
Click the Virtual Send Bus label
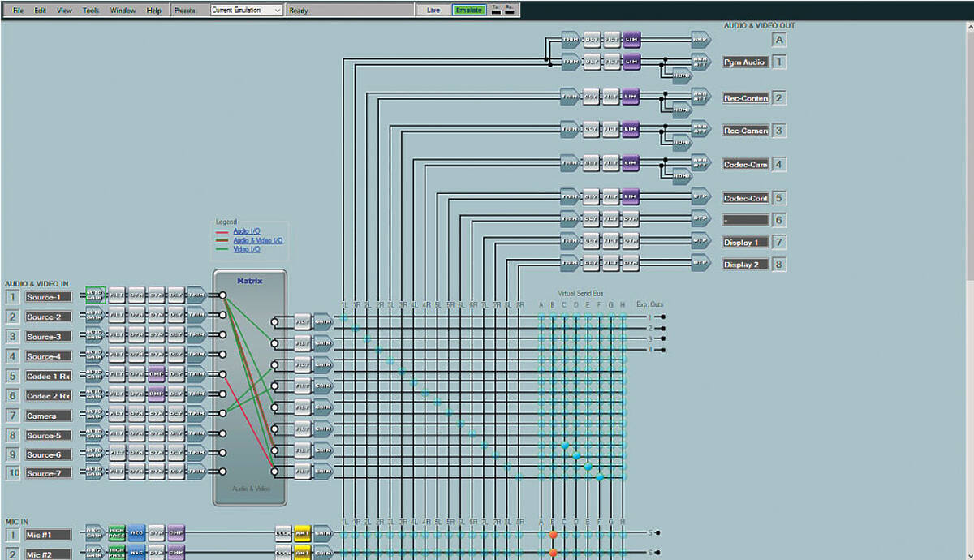click(x=580, y=293)
